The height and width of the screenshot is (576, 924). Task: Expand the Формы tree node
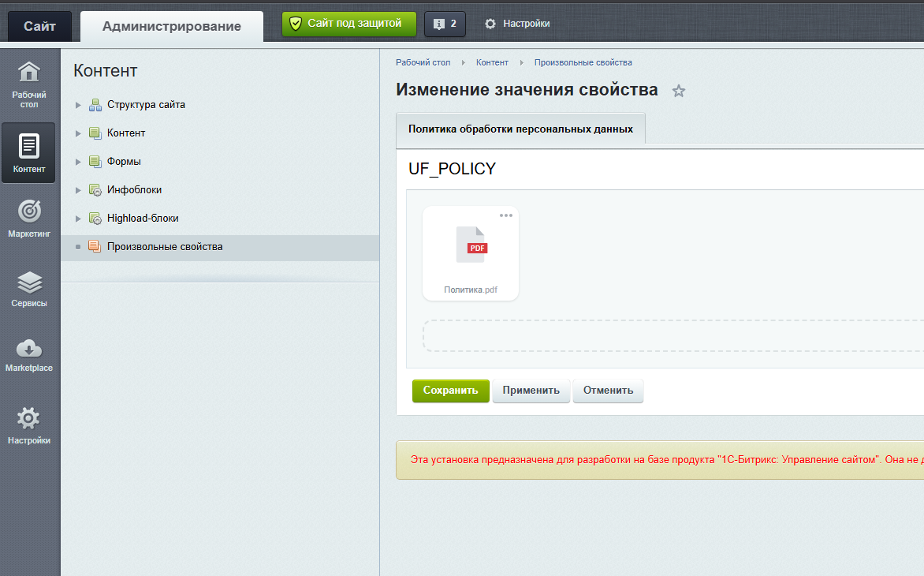click(x=78, y=162)
